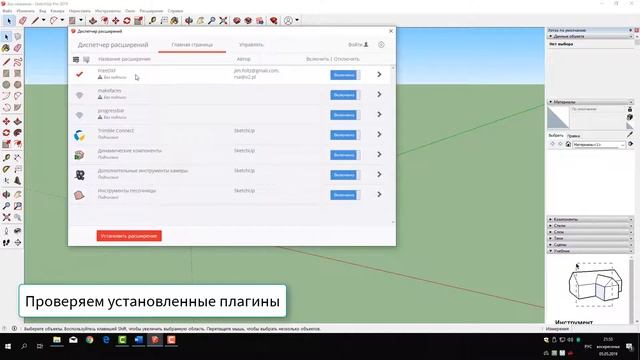The image size is (640, 360).
Task: Select the Make Component tool in left palette
Action: [x=18, y=37]
